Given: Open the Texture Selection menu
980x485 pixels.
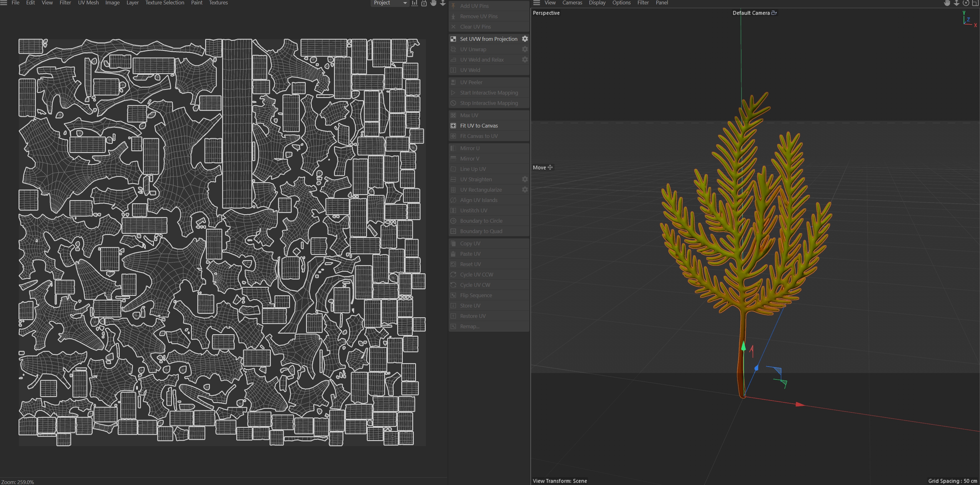Looking at the screenshot, I should point(164,3).
